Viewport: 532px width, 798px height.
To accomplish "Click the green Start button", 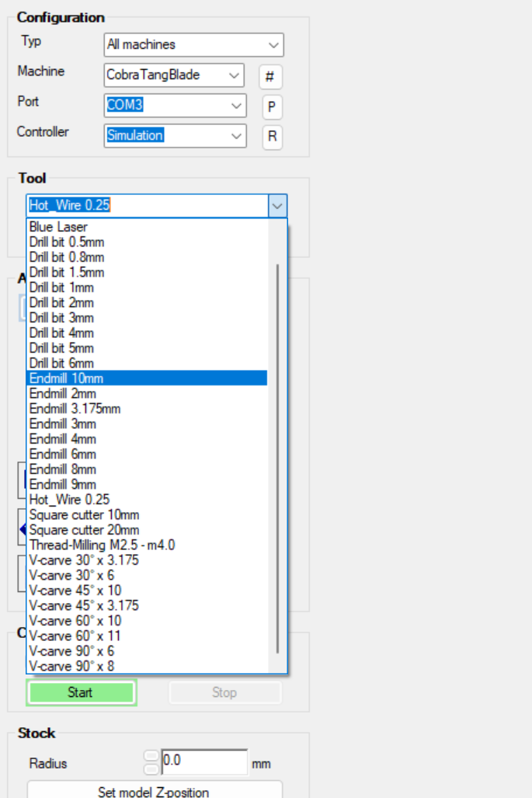I will (82, 692).
